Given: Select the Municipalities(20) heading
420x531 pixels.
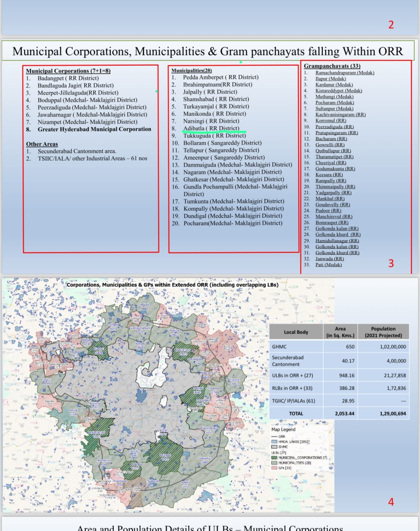Looking at the screenshot, I should 192,70.
